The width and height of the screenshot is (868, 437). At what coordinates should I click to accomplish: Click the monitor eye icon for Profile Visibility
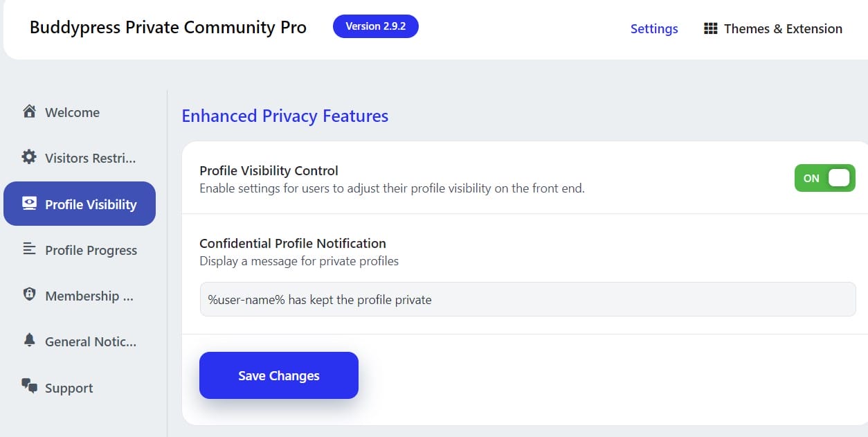[x=29, y=204]
